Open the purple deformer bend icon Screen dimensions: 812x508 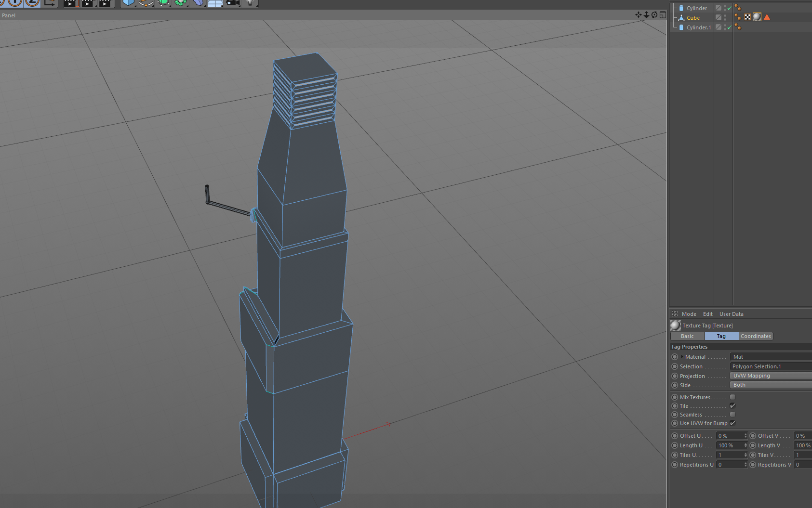point(198,3)
